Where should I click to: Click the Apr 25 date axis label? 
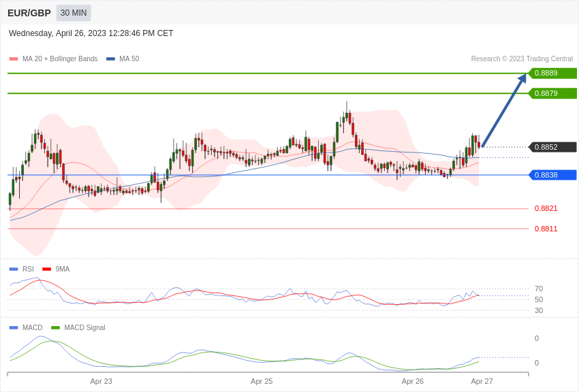click(262, 381)
